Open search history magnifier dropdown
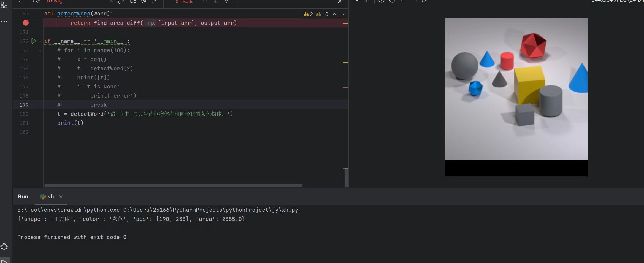 pyautogui.click(x=36, y=2)
